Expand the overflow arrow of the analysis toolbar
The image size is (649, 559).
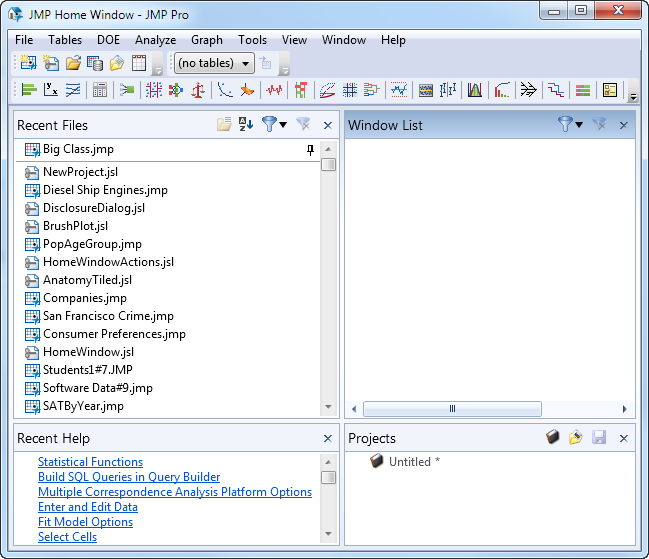click(633, 97)
